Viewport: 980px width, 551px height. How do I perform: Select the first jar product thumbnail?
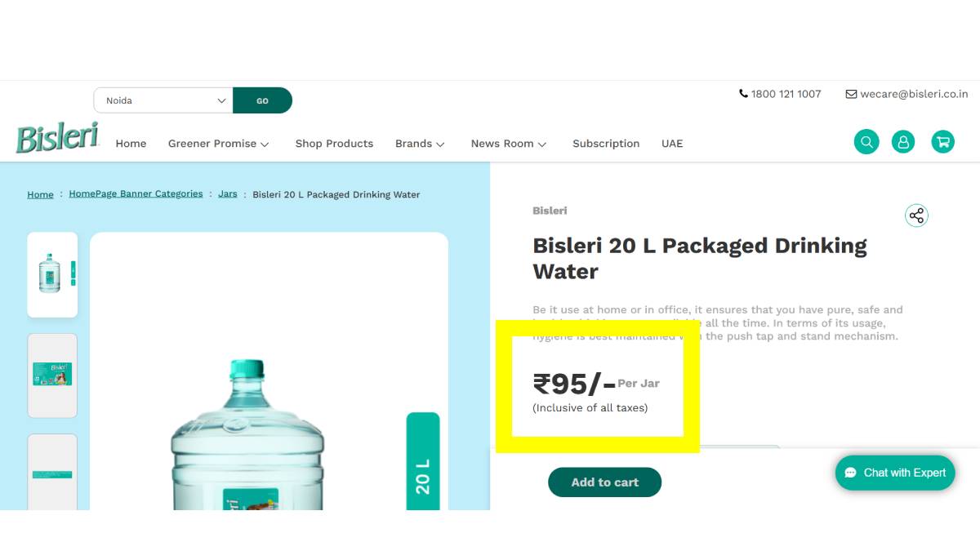pos(52,274)
